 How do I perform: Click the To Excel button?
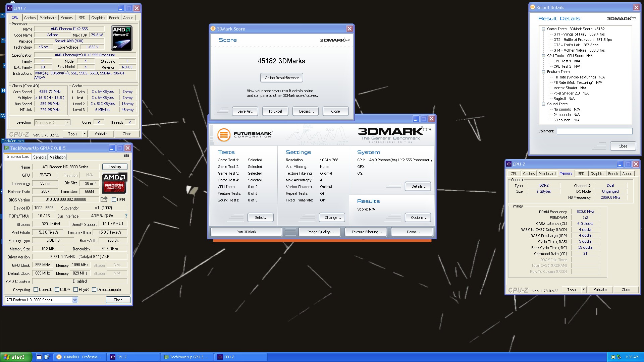pos(275,111)
